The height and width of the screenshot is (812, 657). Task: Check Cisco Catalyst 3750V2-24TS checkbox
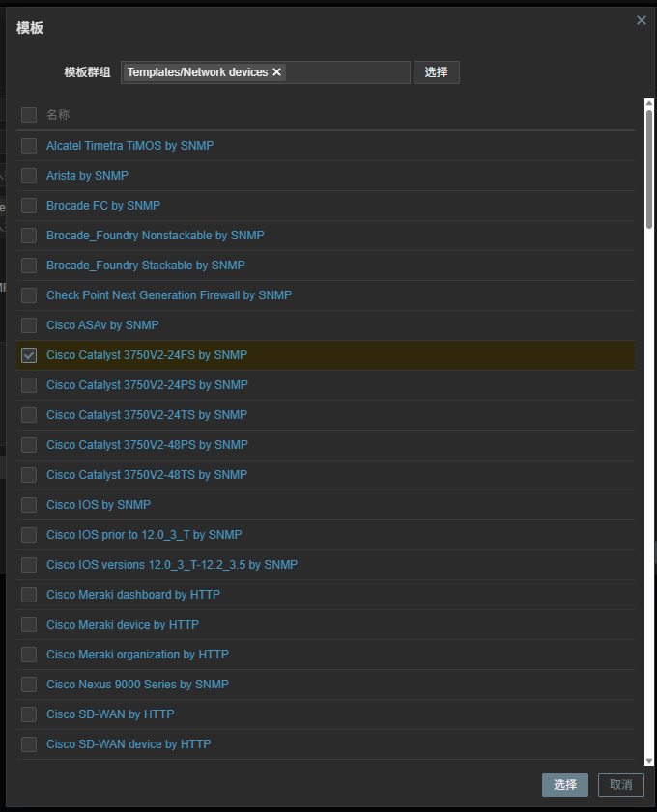pyautogui.click(x=29, y=415)
